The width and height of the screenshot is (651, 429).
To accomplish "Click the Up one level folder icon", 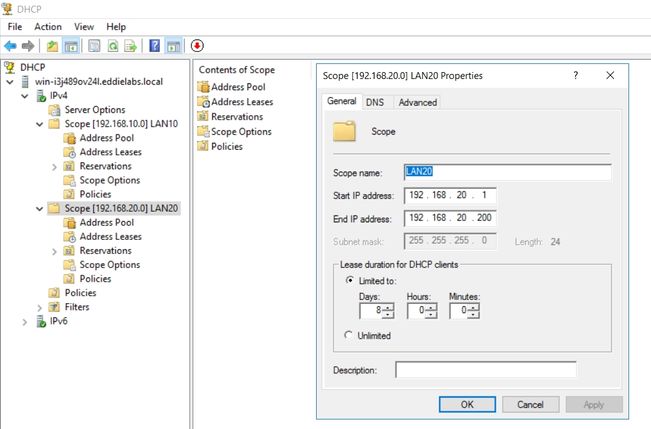I will click(52, 46).
